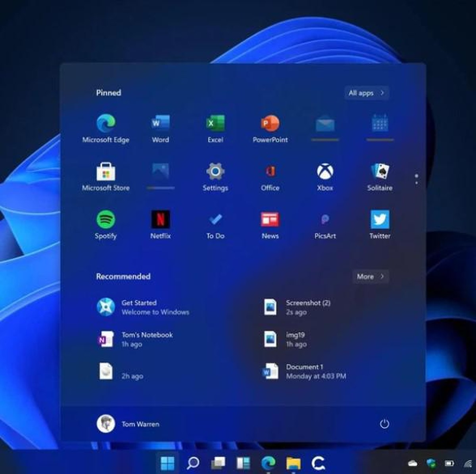Go to the next pinned apps page dots

tap(416, 179)
